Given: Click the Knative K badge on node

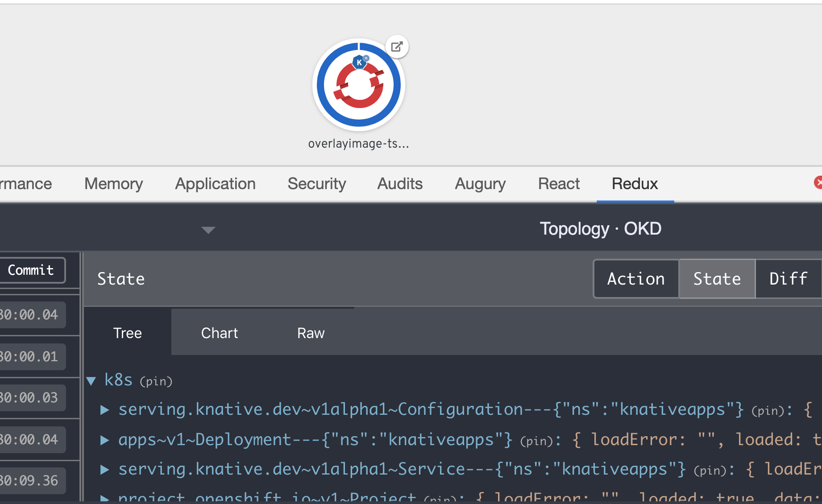Looking at the screenshot, I should coord(359,62).
